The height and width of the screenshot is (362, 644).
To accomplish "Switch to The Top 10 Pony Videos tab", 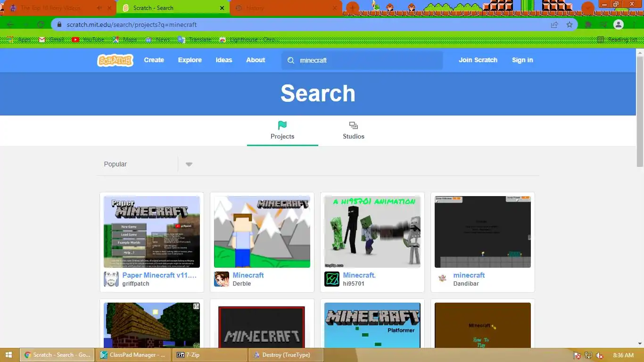I will click(50, 8).
